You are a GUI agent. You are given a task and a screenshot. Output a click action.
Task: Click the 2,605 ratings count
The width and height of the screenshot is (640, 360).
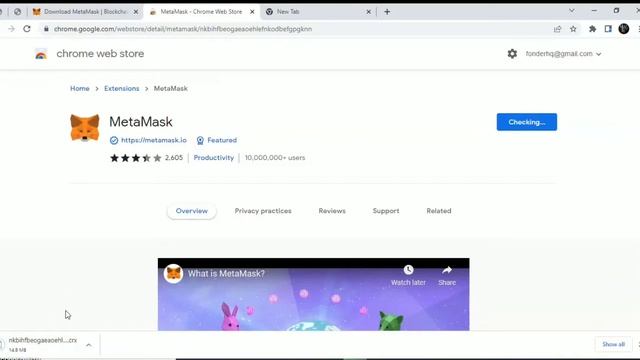(174, 158)
